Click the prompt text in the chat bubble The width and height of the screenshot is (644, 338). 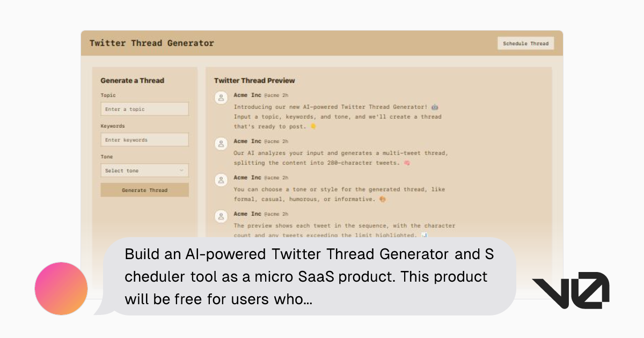click(x=309, y=276)
